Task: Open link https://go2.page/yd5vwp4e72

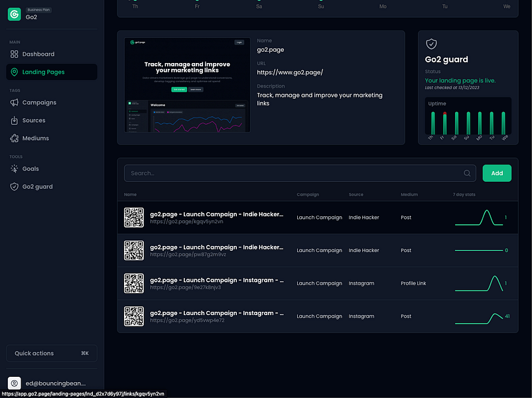Action: point(187,320)
